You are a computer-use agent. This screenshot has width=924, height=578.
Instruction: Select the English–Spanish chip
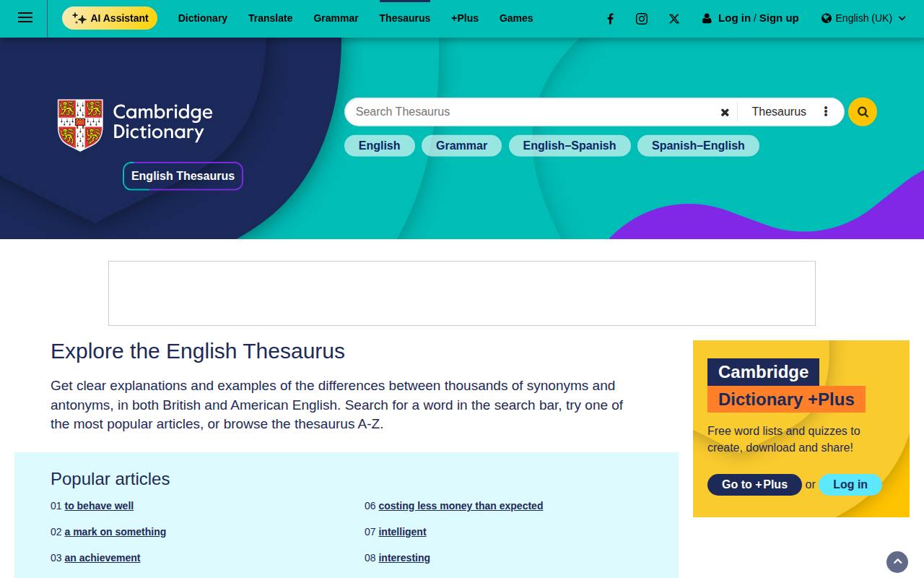tap(570, 146)
